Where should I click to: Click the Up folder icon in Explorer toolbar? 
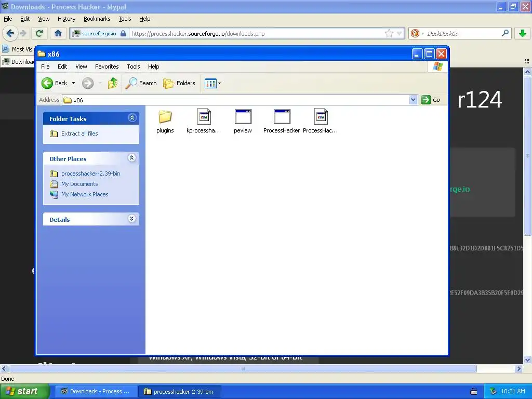[113, 83]
